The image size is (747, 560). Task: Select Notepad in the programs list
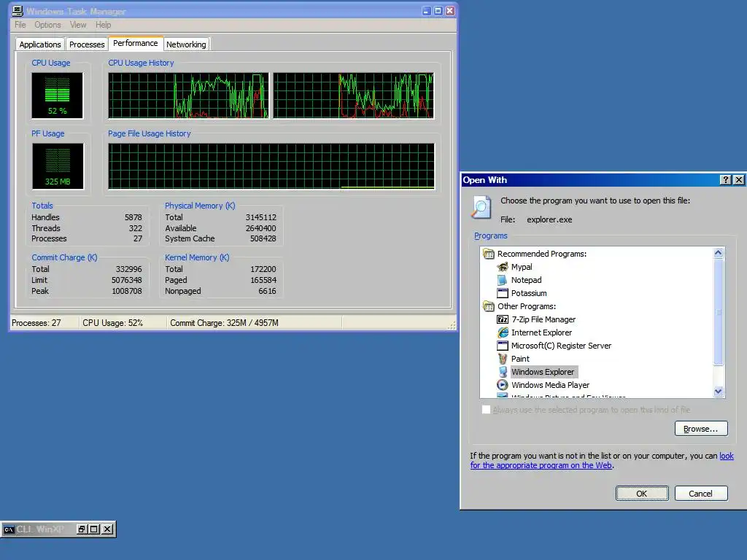[527, 280]
